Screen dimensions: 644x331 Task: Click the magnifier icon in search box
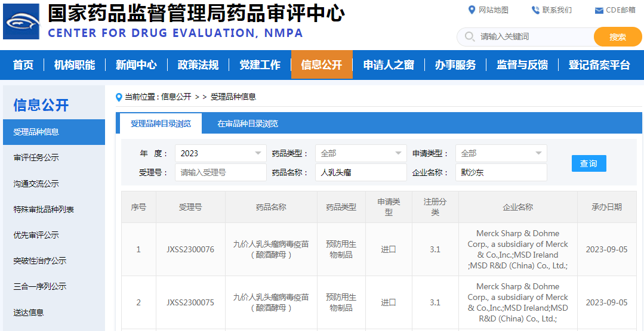[469, 37]
